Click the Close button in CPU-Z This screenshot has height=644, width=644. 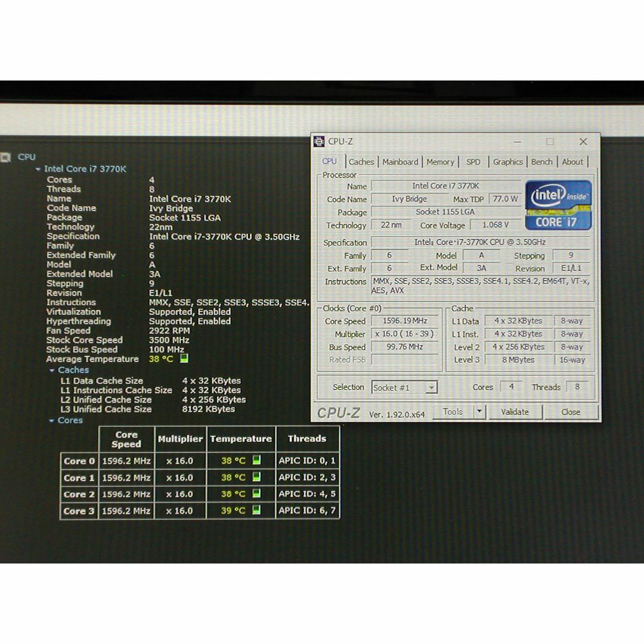[x=571, y=412]
